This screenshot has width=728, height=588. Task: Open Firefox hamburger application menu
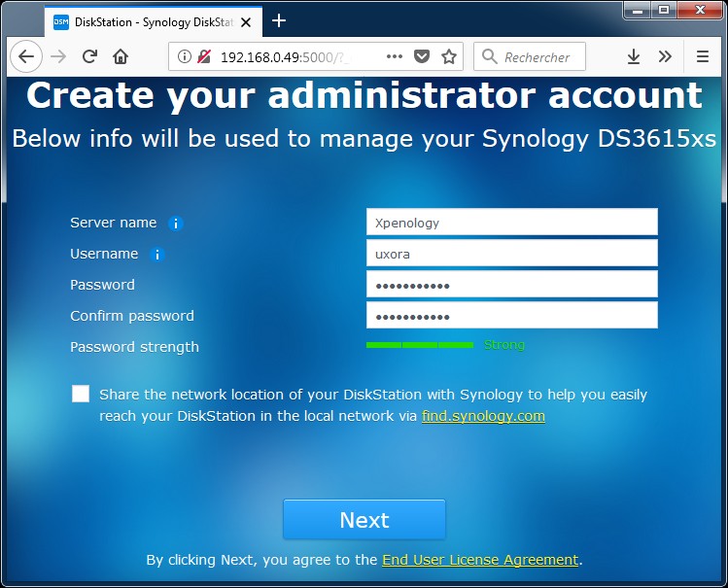pos(702,56)
